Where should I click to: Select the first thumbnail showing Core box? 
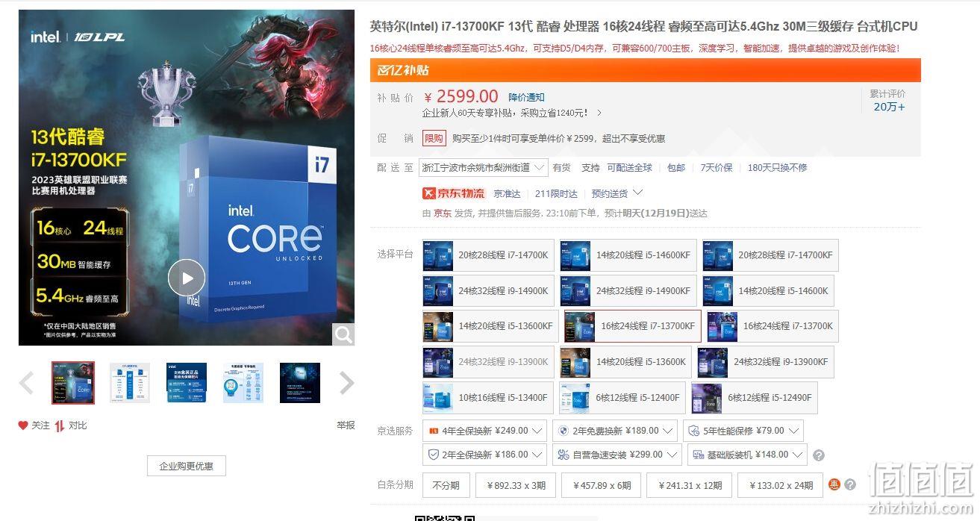(x=72, y=383)
